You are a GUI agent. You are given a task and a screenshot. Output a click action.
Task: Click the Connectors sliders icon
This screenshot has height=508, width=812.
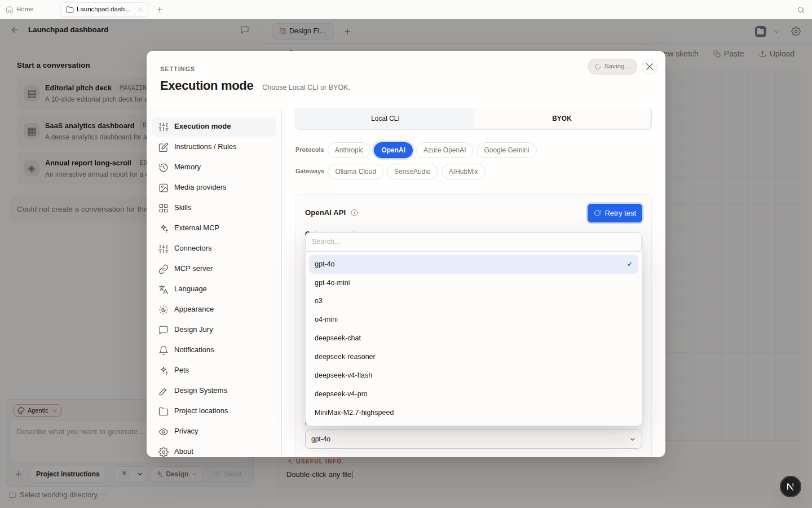pos(164,249)
